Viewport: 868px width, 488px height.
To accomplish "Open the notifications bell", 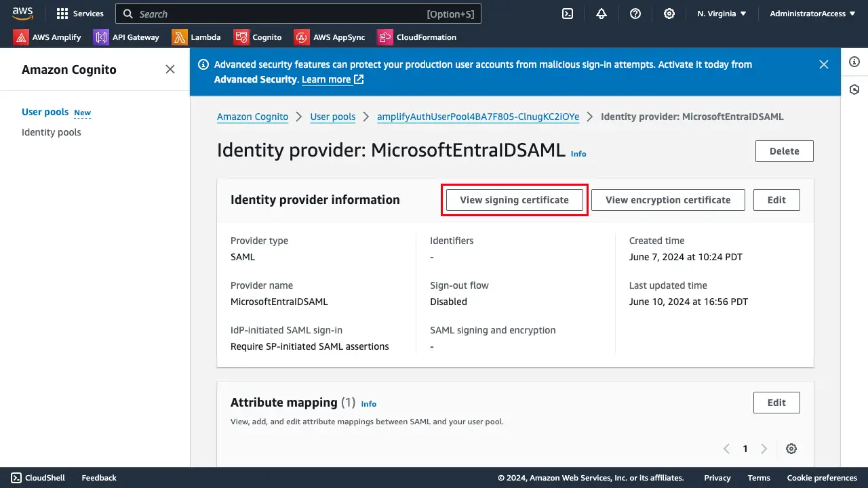I will [x=601, y=14].
